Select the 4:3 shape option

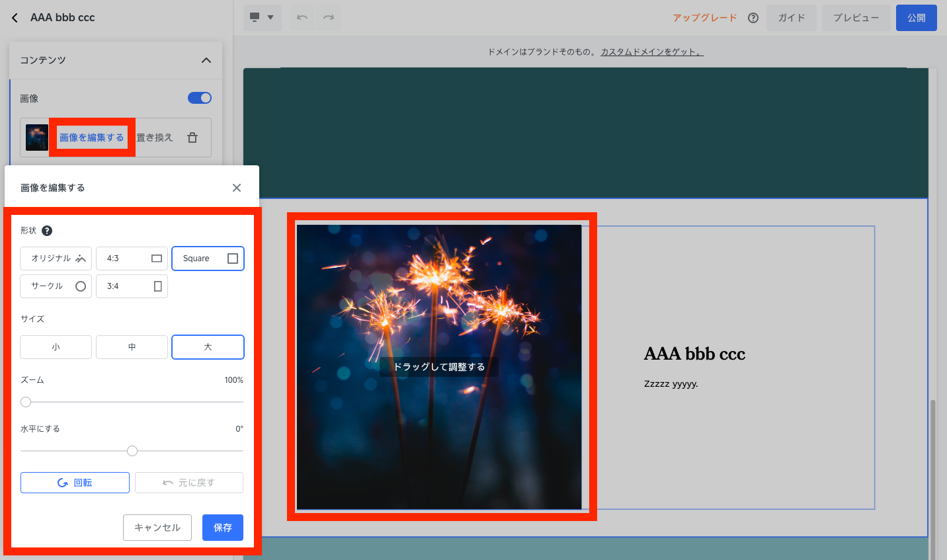point(132,259)
